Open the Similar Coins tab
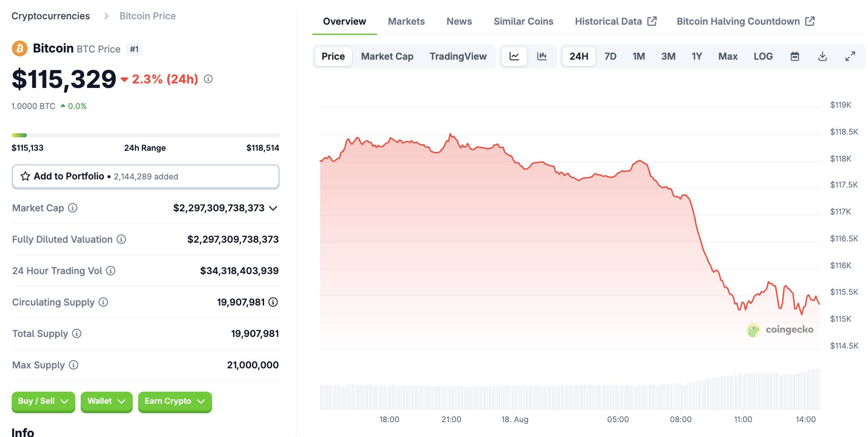The width and height of the screenshot is (868, 437). pyautogui.click(x=523, y=22)
